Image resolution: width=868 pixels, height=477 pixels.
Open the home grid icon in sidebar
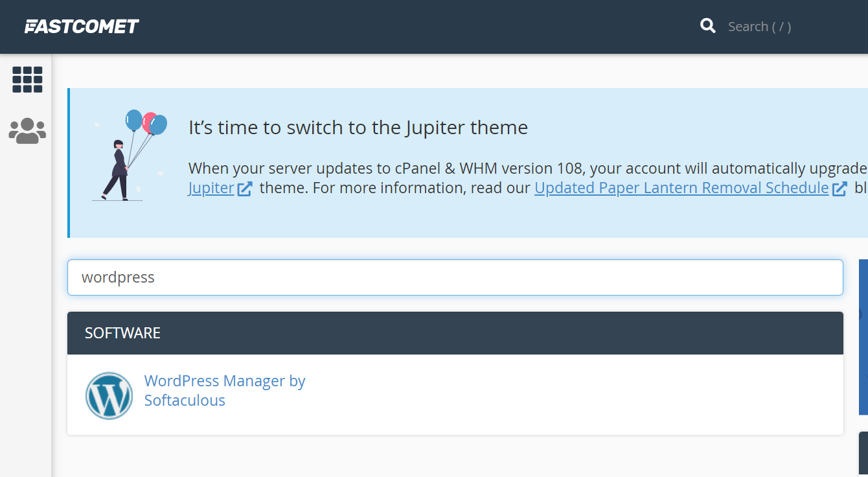27,80
